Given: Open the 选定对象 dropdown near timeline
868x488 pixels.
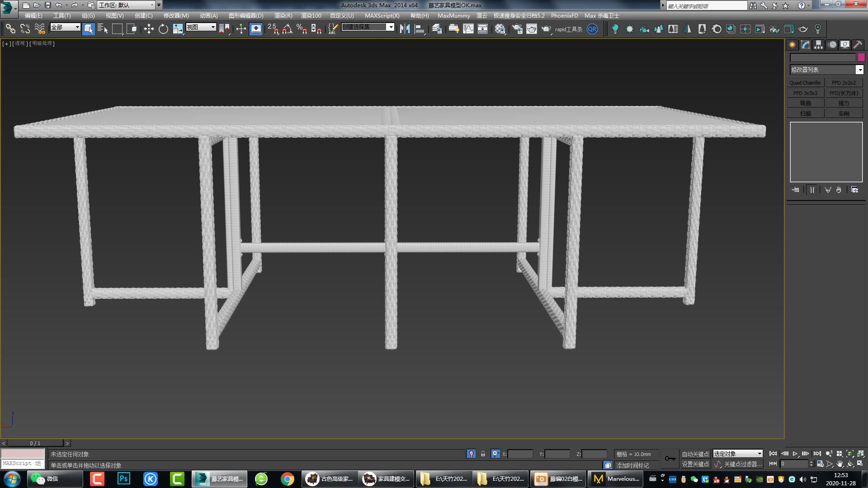Looking at the screenshot, I should point(737,454).
